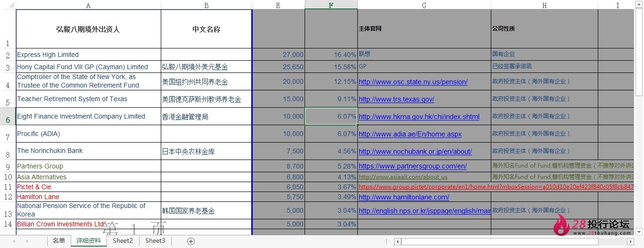644x248 pixels.
Task: Switch to the Sheet3 tab
Action: [155, 241]
